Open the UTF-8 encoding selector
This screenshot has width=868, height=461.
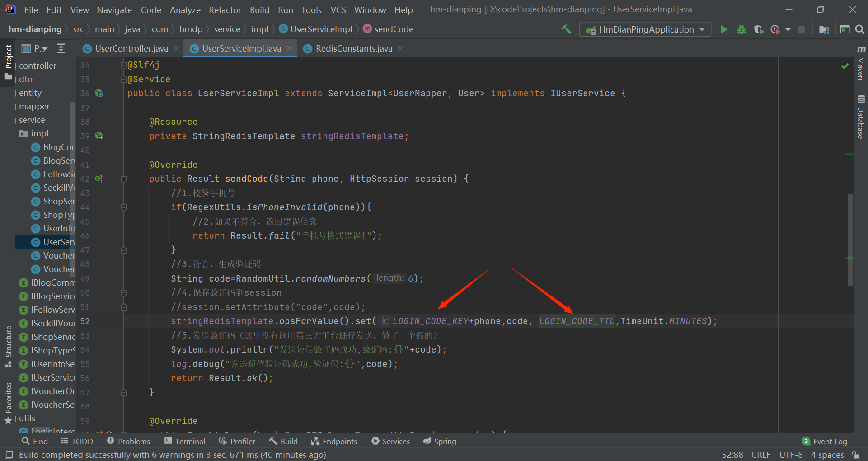pos(791,455)
